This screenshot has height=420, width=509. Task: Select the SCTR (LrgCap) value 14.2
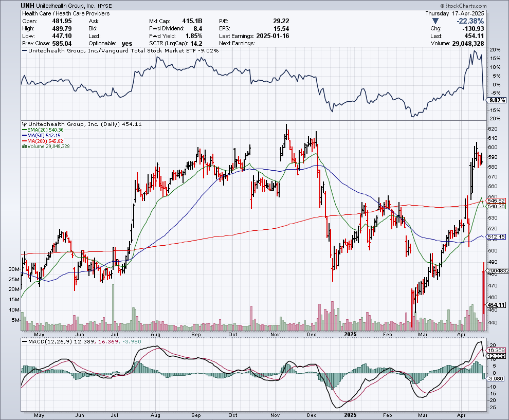click(197, 44)
